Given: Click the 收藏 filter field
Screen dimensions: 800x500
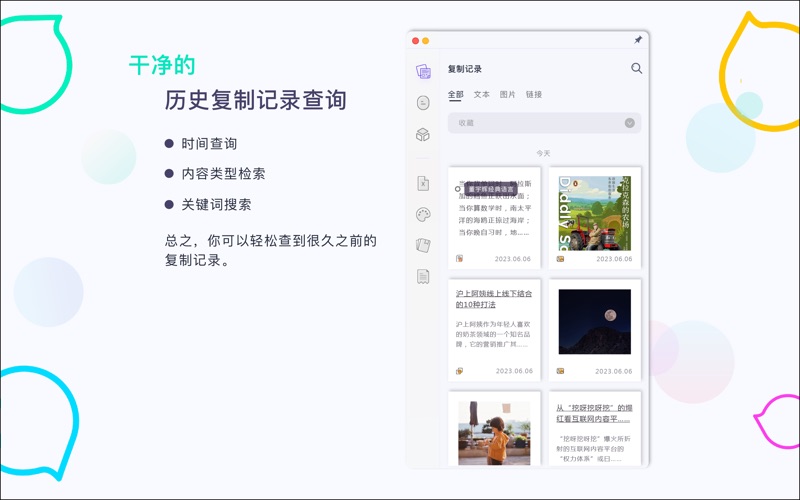Looking at the screenshot, I should (544, 123).
